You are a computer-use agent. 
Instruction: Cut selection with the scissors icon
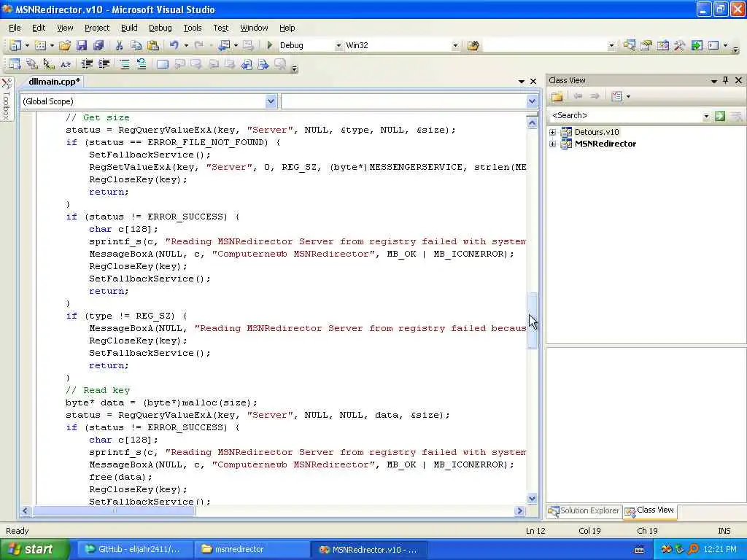[x=119, y=45]
